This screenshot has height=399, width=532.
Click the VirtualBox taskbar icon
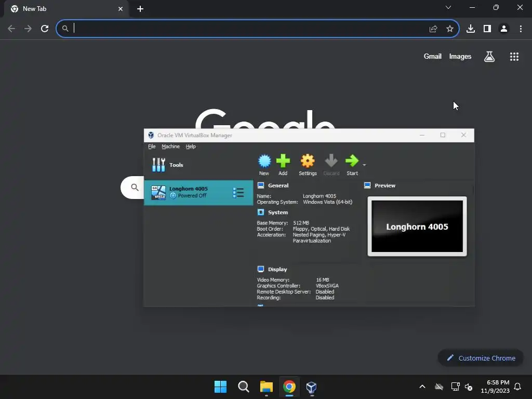(x=312, y=387)
